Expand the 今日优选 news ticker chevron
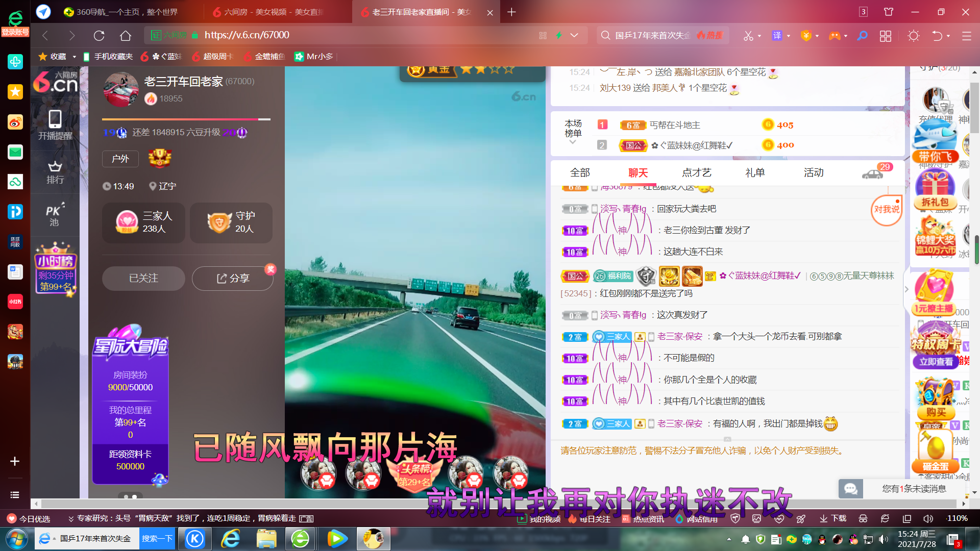The image size is (980, 551). coord(71,519)
